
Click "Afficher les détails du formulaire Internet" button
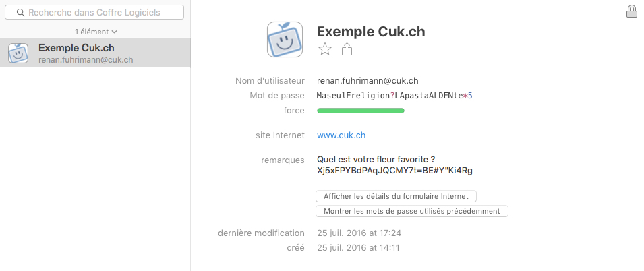(396, 196)
